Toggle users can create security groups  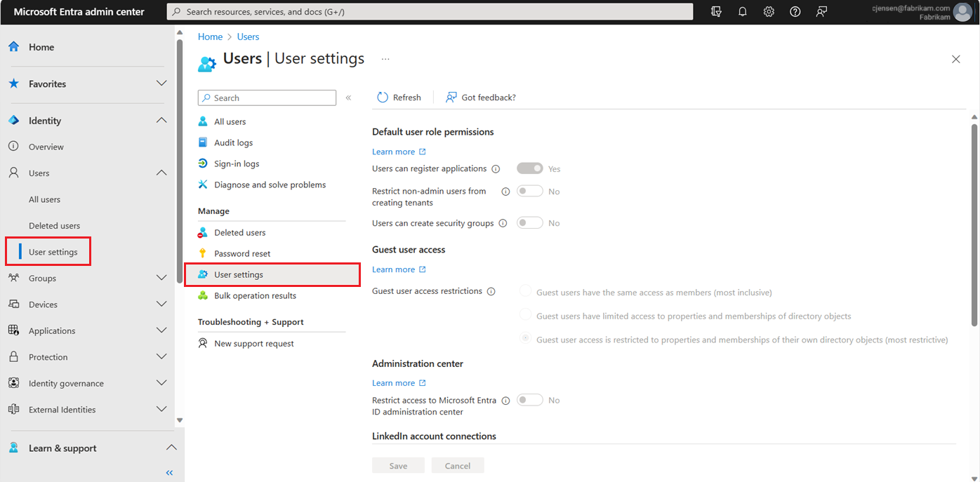point(530,222)
